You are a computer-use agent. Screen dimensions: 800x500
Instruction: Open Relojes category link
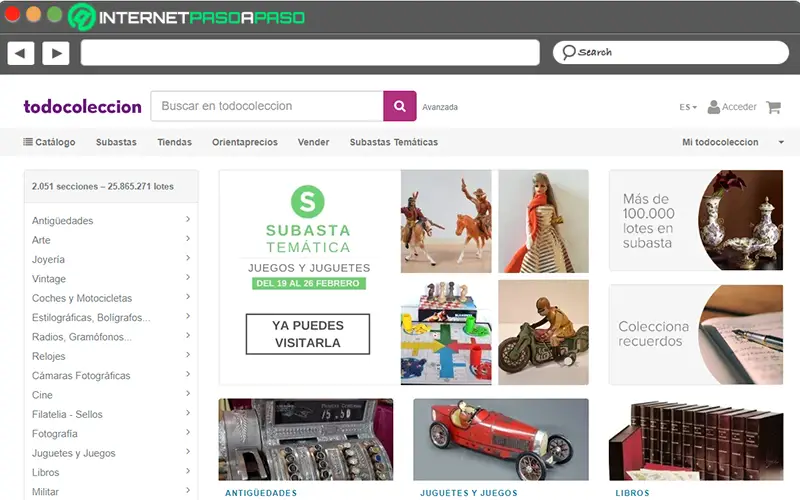coord(48,357)
